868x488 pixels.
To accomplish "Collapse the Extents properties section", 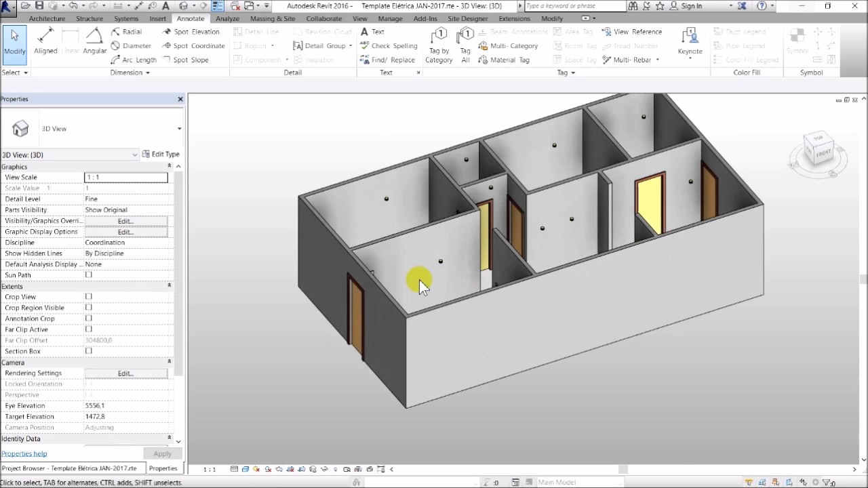I will click(x=170, y=285).
